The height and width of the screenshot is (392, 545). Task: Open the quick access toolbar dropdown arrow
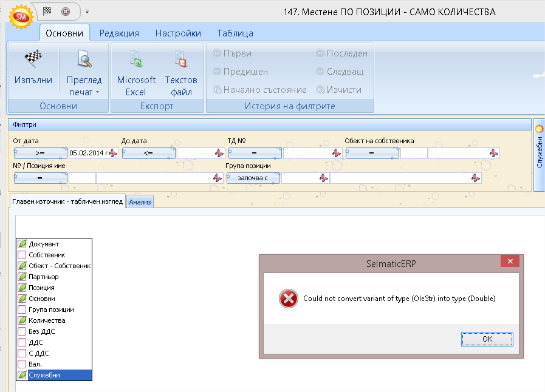(87, 12)
